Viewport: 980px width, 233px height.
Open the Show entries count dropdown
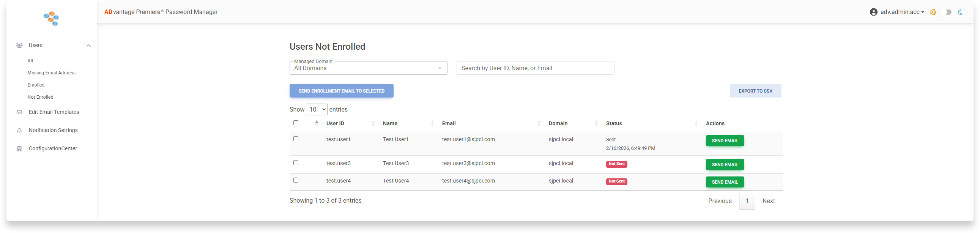click(x=317, y=109)
